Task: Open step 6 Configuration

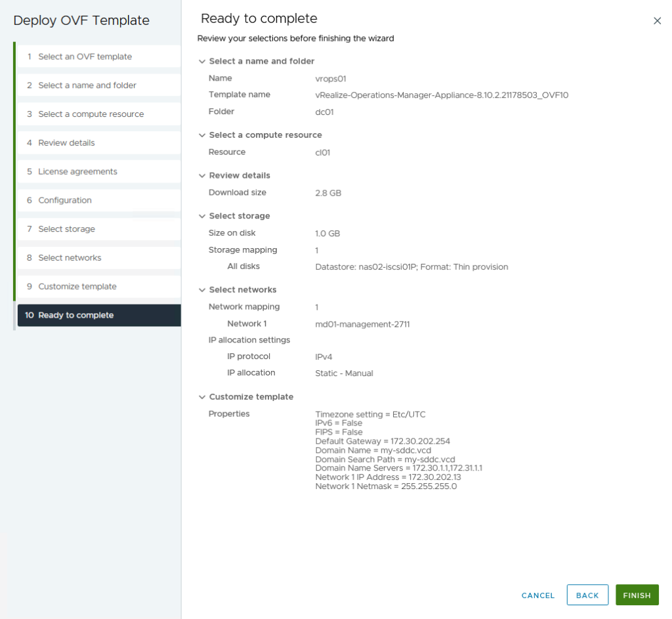Action: (65, 200)
